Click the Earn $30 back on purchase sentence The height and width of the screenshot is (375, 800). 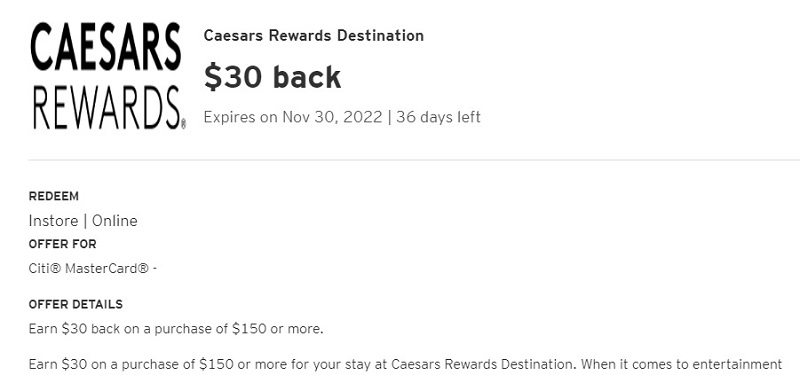[x=176, y=329]
